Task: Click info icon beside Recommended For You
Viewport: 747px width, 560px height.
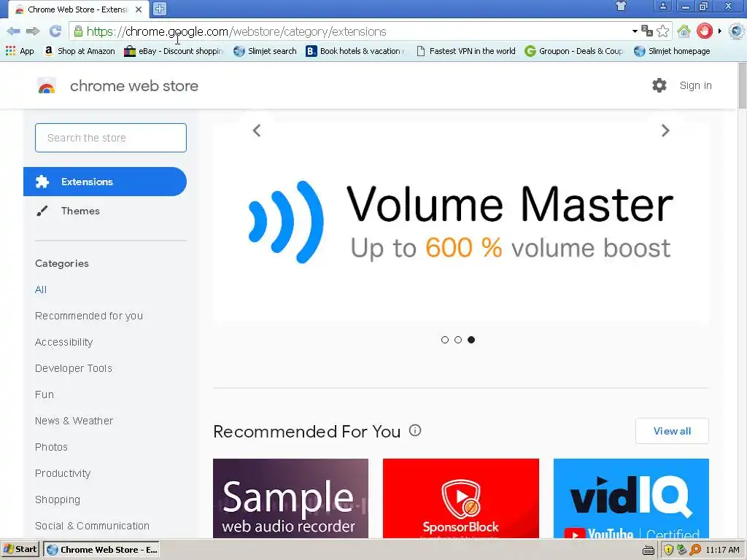Action: point(415,430)
